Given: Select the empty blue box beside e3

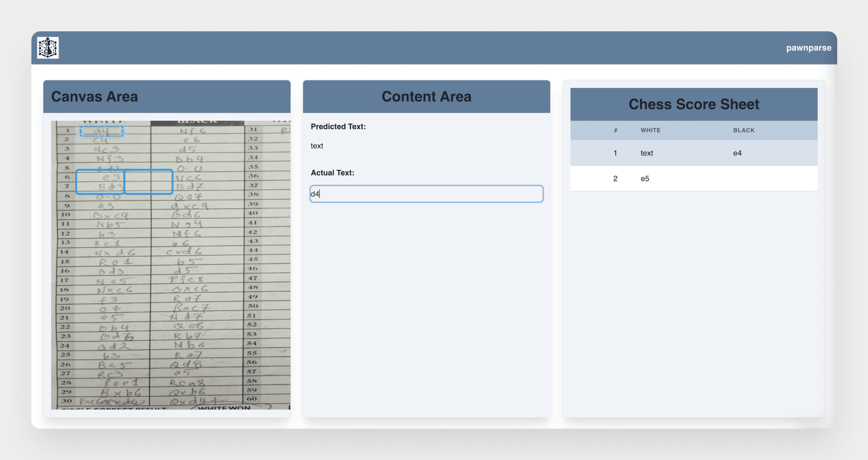Looking at the screenshot, I should pos(148,182).
